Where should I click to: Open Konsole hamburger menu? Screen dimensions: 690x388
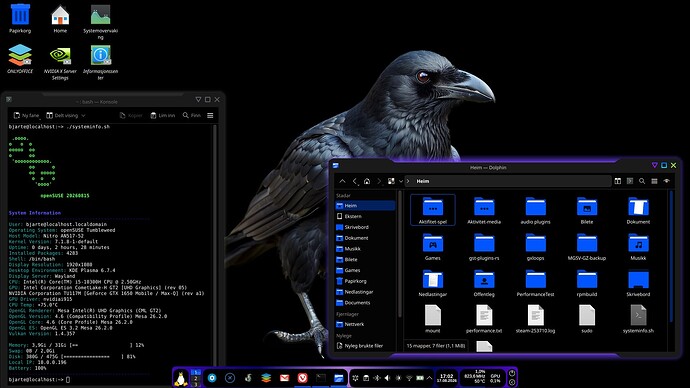[210, 115]
